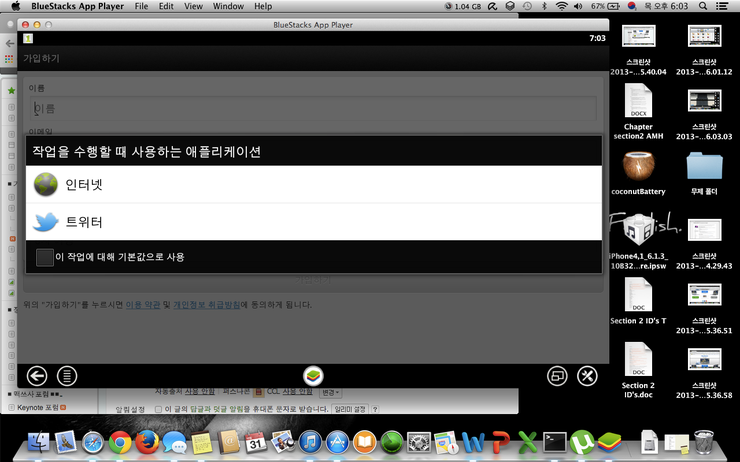This screenshot has width=740, height=462.
Task: Tap the BlueStacks menu lines button
Action: pyautogui.click(x=67, y=376)
